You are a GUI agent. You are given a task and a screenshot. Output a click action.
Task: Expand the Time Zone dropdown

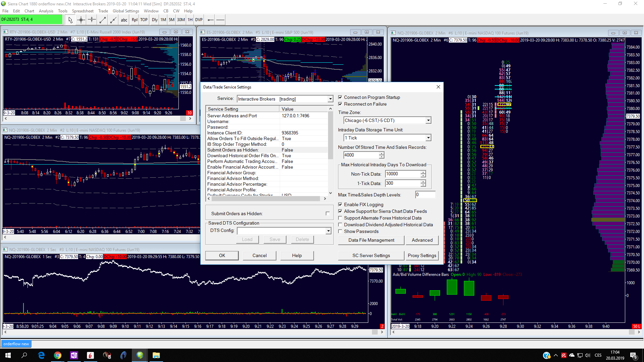point(428,120)
